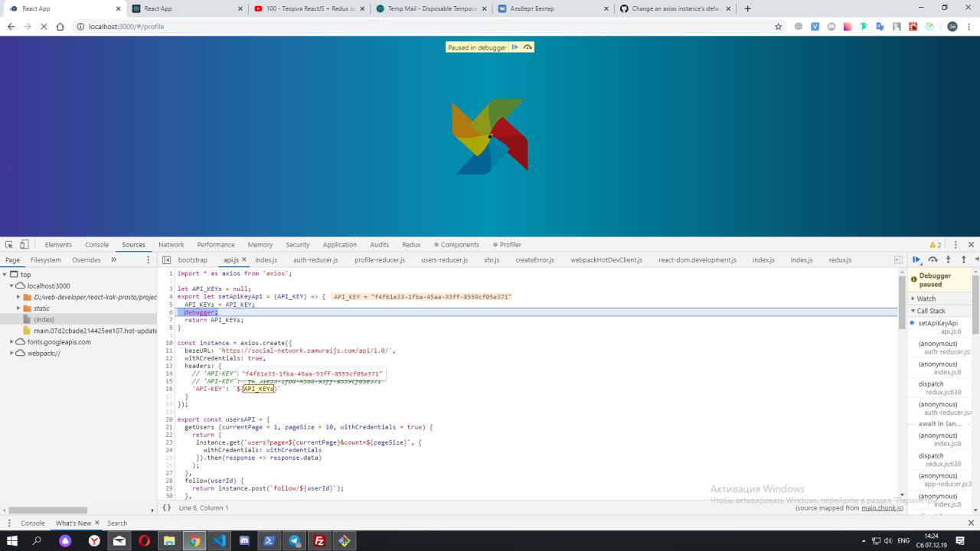Switch navigator to the Overrides tab
980x551 pixels.
pos(87,260)
